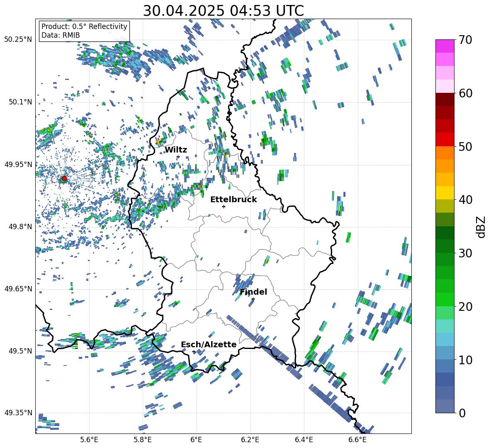Click the Findel station label
This screenshot has height=448, width=491.
coord(253,292)
